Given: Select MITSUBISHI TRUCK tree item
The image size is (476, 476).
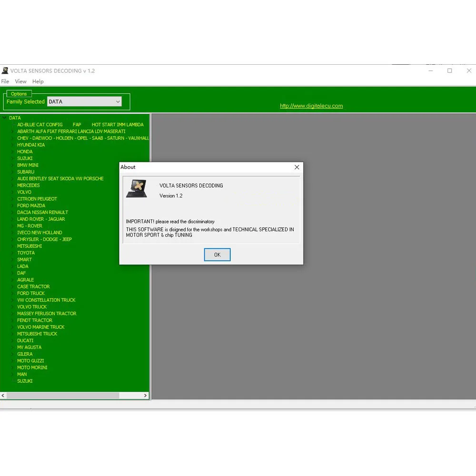Looking at the screenshot, I should (x=37, y=334).
